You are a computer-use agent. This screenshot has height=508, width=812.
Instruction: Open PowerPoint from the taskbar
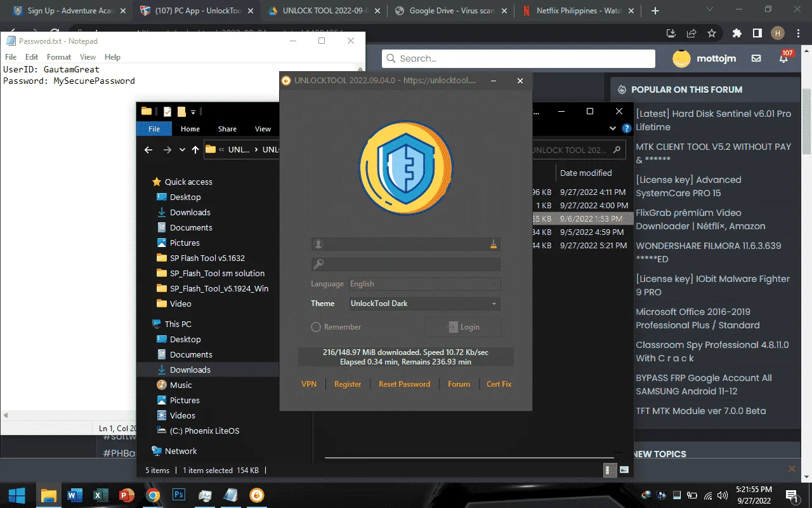pos(127,495)
